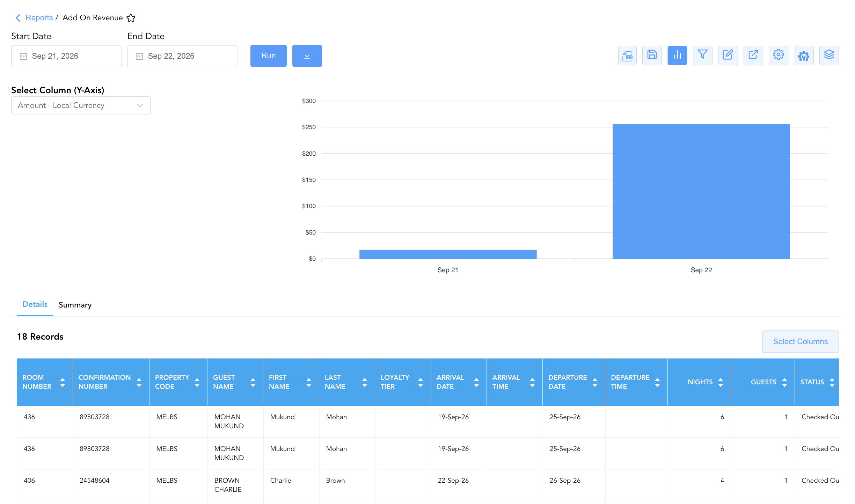This screenshot has height=504, width=855.
Task: Toggle the bar chart view icon
Action: point(677,55)
